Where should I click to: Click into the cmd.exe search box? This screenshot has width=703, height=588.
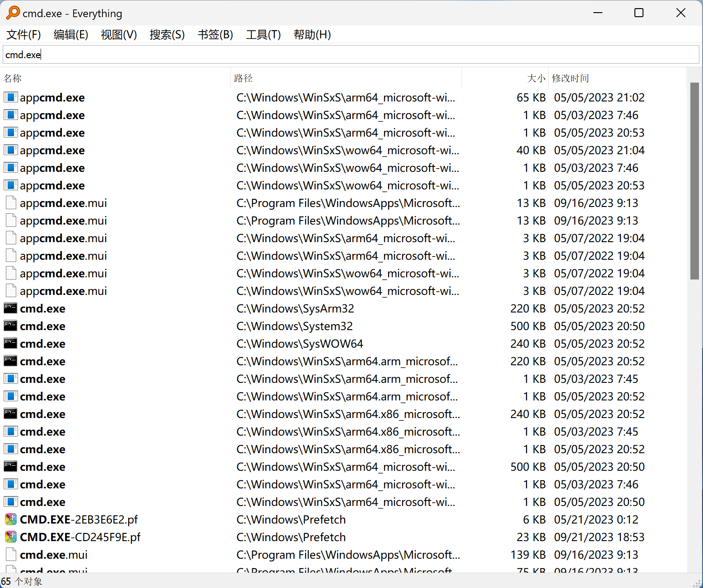(351, 55)
